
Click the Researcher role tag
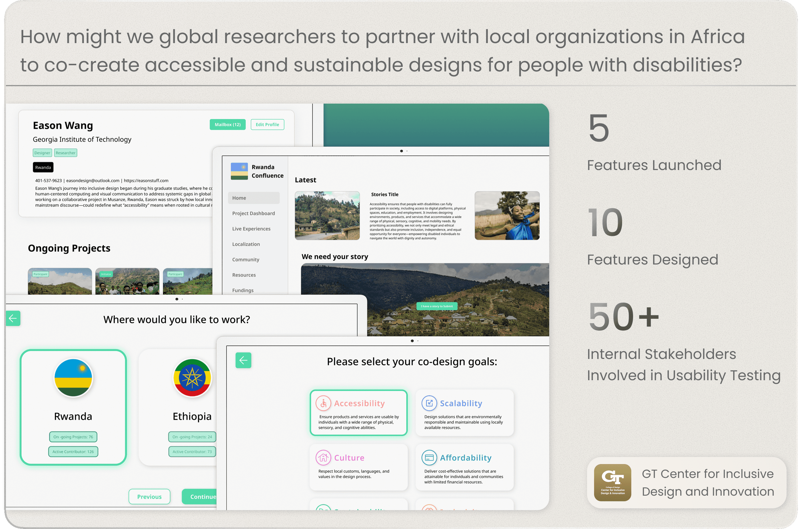[66, 153]
